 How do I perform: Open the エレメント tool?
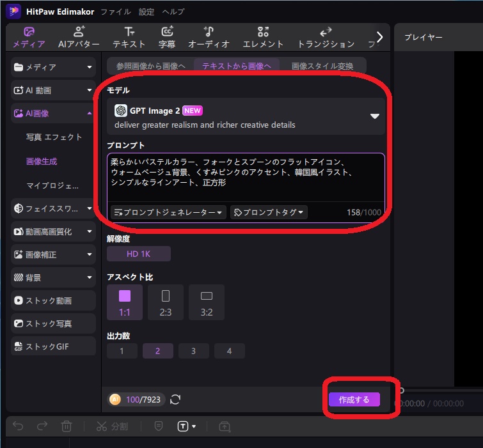pyautogui.click(x=263, y=38)
